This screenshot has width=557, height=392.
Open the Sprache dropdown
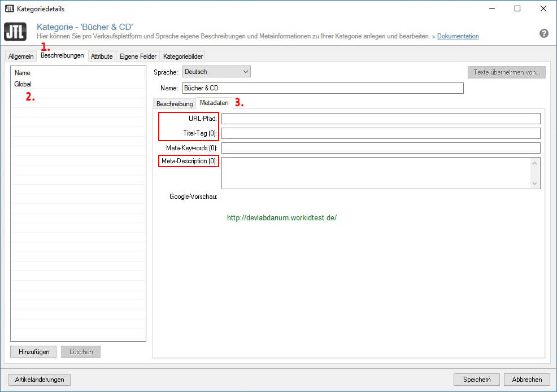(x=216, y=72)
